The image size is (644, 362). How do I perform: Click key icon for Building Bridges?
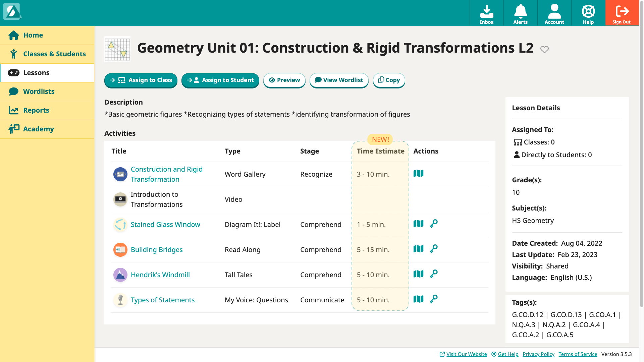coord(434,249)
